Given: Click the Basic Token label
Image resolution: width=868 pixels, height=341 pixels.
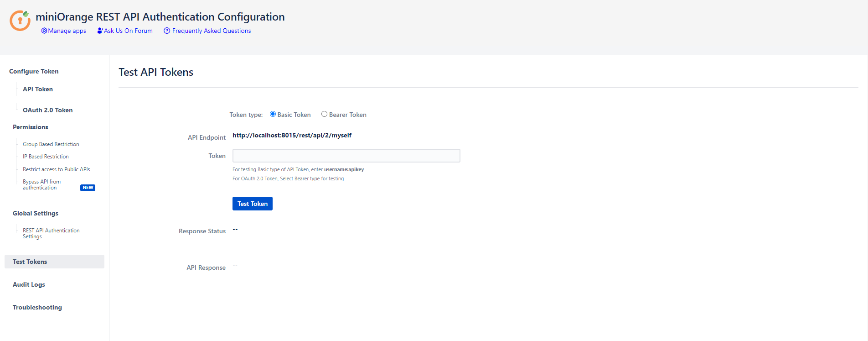Looking at the screenshot, I should click(294, 115).
